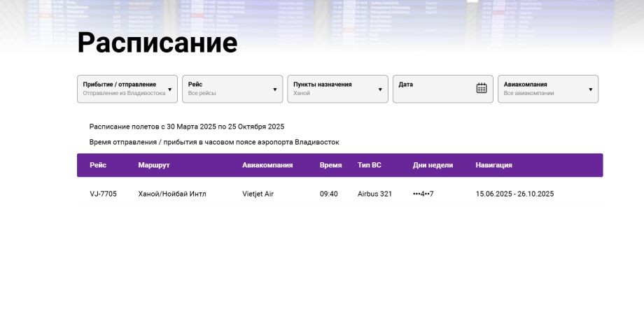Click the route Ханой/Нойбай Интл
644x314 pixels.
coord(172,194)
